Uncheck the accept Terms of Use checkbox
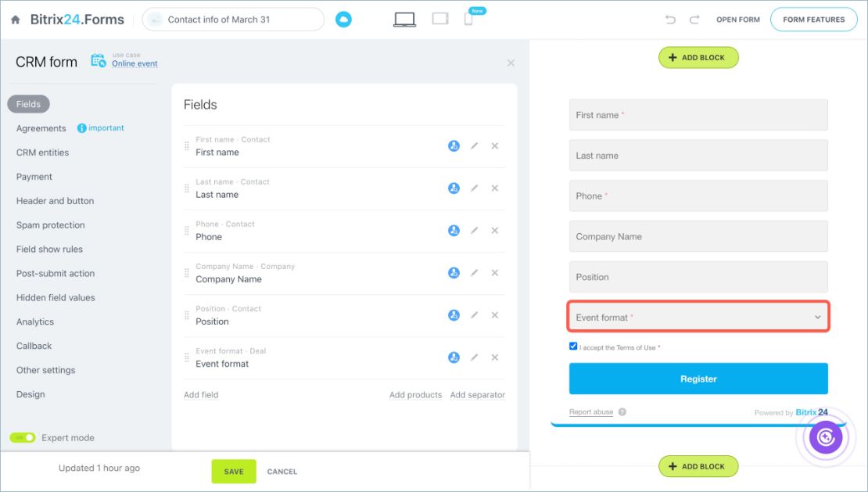The image size is (868, 492). click(x=573, y=347)
